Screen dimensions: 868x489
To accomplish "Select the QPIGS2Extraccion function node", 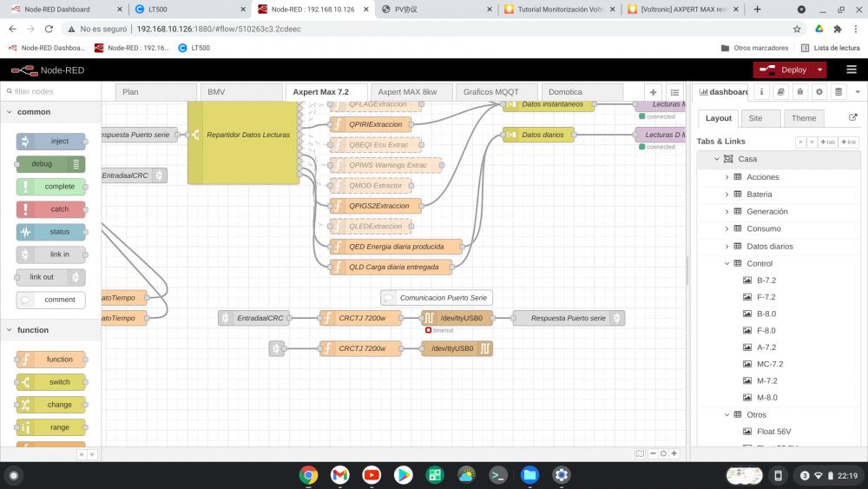I will pyautogui.click(x=375, y=206).
